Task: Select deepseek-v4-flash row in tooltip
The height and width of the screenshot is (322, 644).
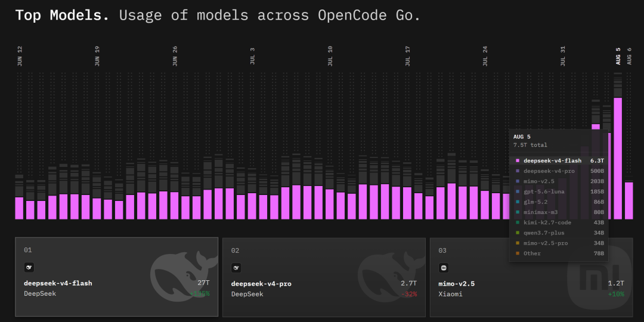Action: pyautogui.click(x=559, y=160)
